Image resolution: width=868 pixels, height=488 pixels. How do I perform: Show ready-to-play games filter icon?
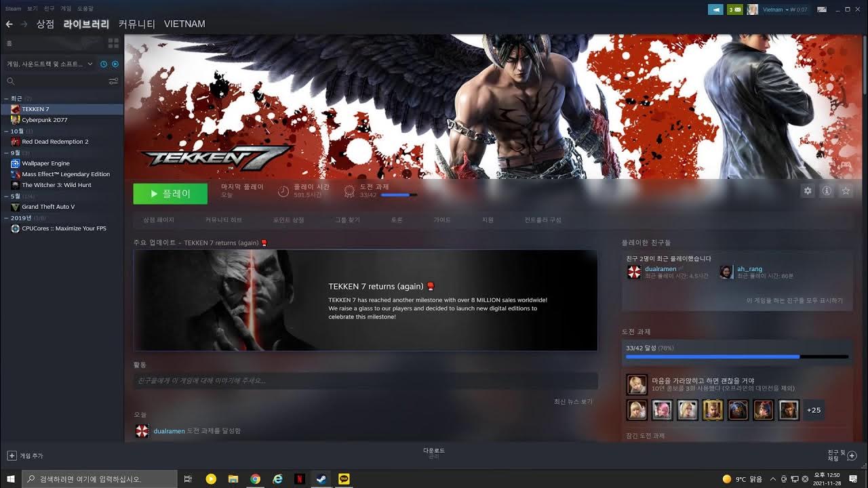coord(115,64)
